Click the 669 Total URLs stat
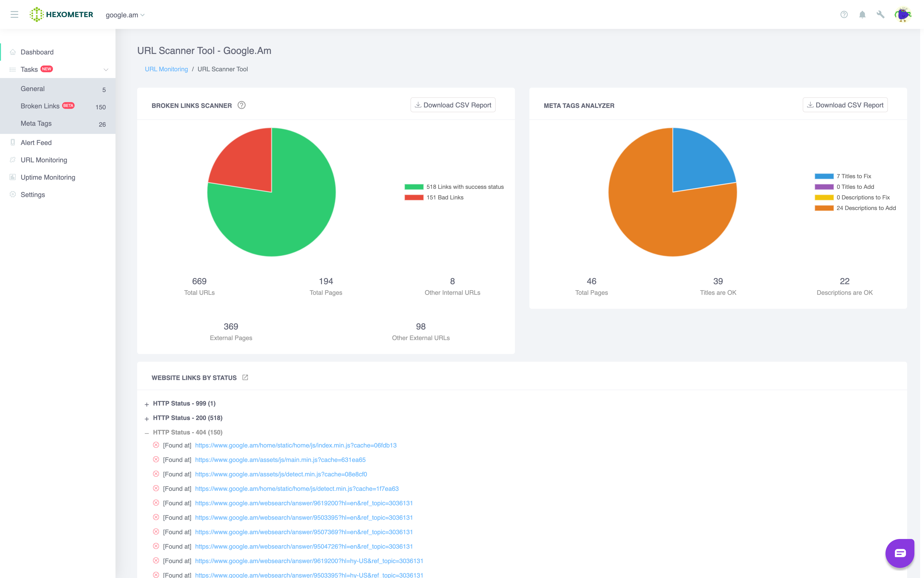The height and width of the screenshot is (578, 924). (x=199, y=286)
